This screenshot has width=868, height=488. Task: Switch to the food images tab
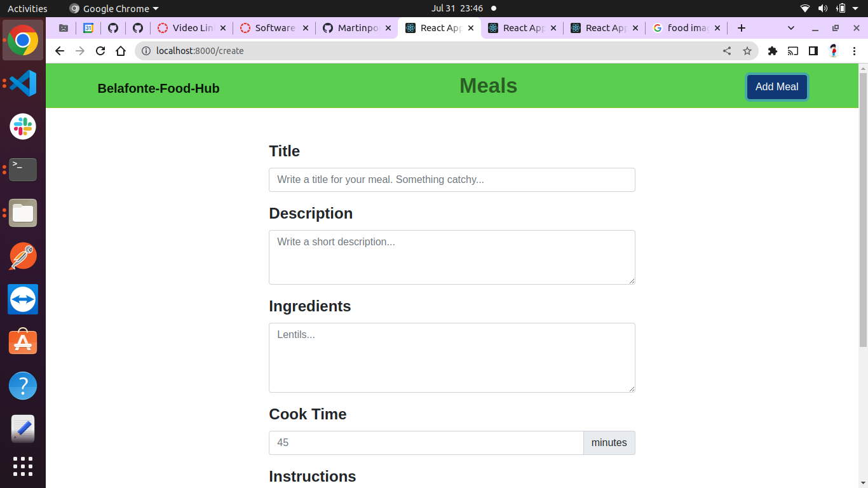pyautogui.click(x=683, y=28)
